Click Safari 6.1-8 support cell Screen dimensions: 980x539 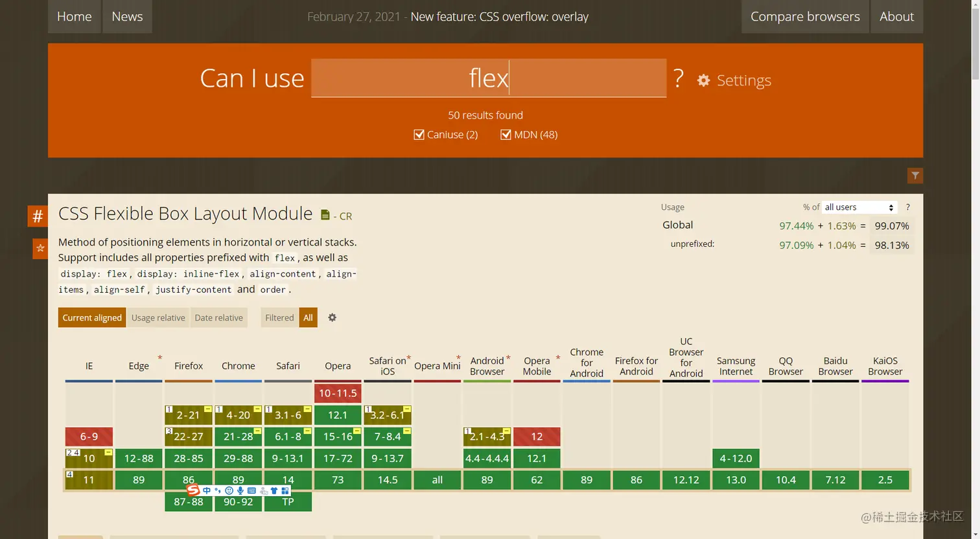click(288, 437)
